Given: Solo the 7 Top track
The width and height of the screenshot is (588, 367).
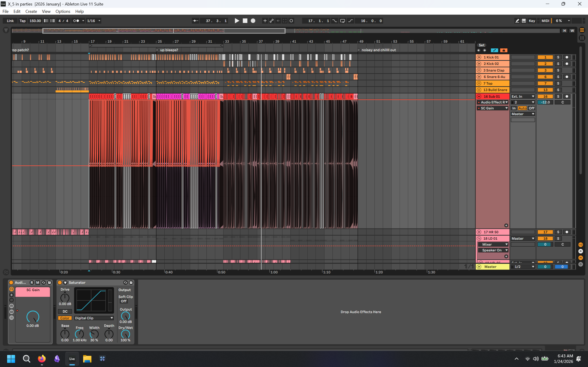Looking at the screenshot, I should click(x=558, y=83).
